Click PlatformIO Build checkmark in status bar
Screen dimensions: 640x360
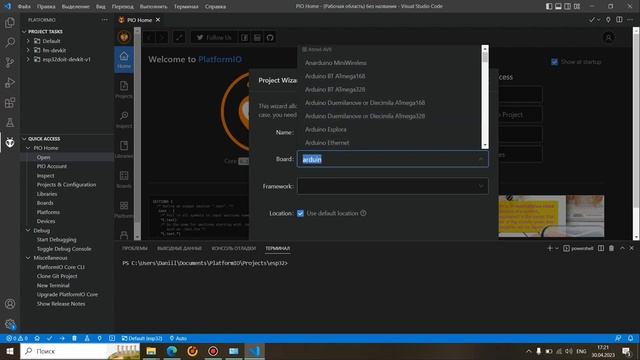tap(49, 338)
